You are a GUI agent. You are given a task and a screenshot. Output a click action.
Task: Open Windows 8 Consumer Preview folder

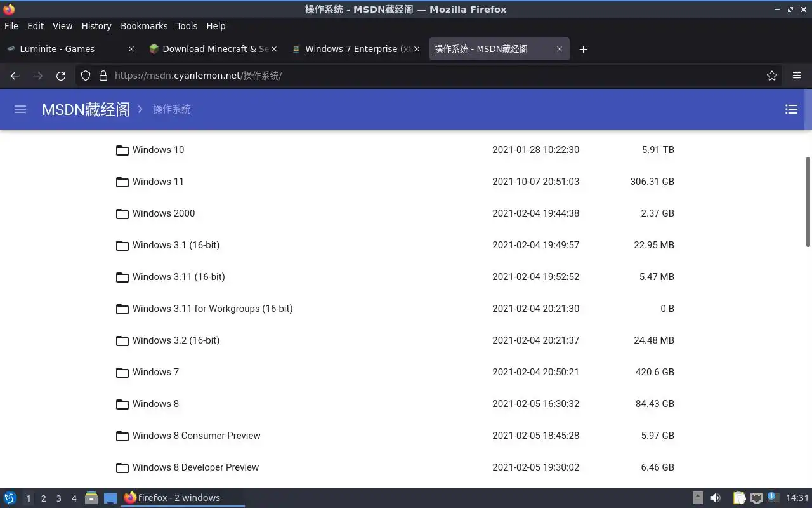pyautogui.click(x=197, y=436)
